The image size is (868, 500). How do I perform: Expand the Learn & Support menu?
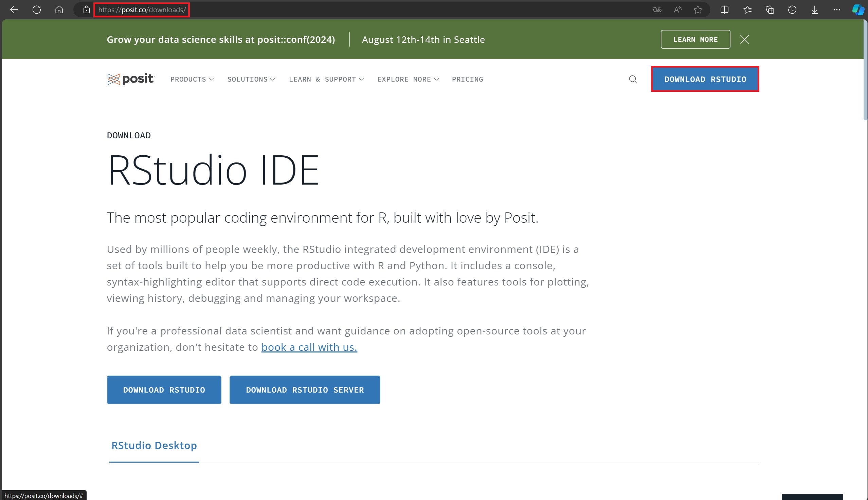[326, 79]
